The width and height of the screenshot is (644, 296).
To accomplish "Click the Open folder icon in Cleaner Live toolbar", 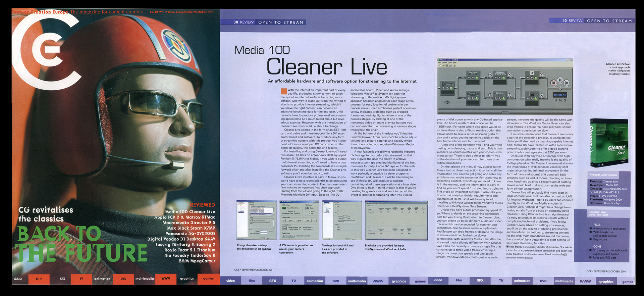I will click(x=443, y=66).
